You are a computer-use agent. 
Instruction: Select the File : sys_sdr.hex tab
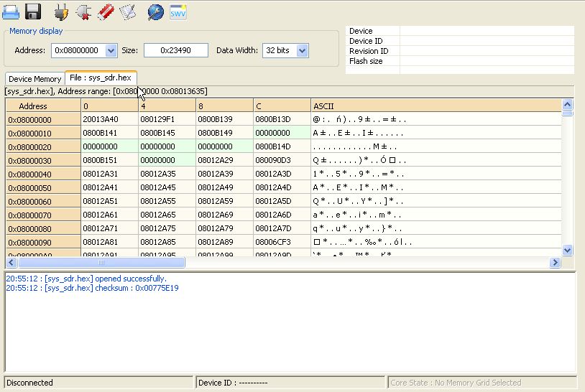pos(101,78)
